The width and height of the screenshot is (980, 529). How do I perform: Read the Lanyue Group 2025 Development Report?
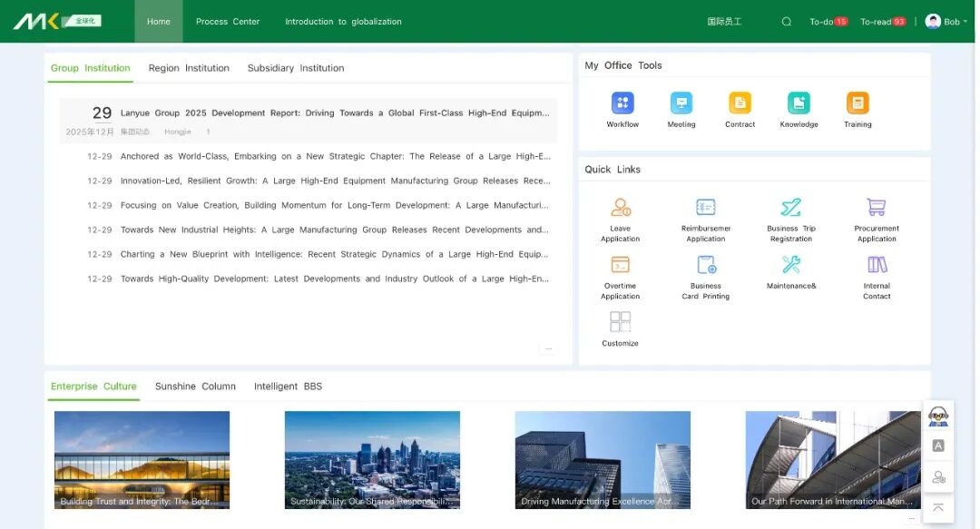334,113
